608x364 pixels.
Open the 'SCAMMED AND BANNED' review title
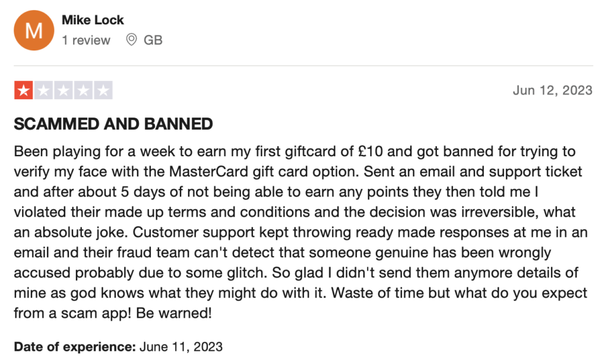click(113, 124)
